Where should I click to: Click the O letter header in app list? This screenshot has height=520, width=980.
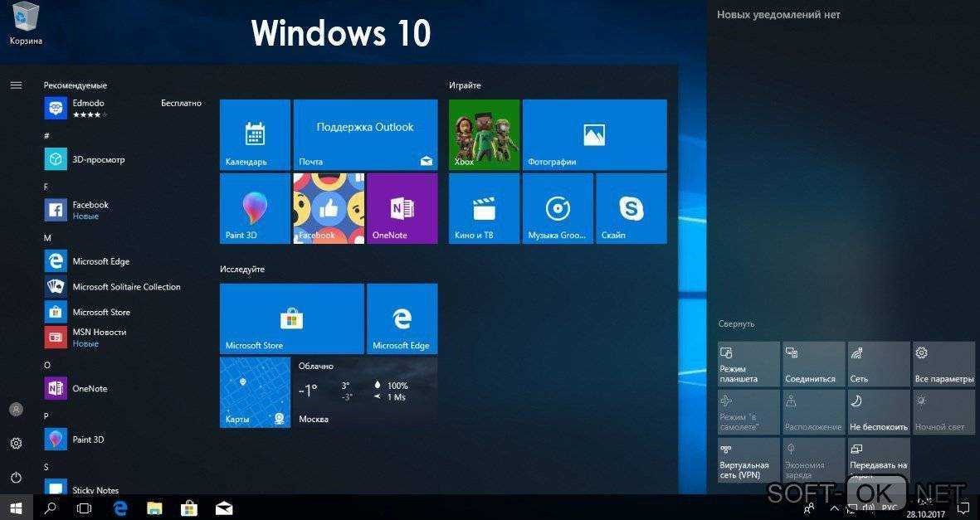46,365
